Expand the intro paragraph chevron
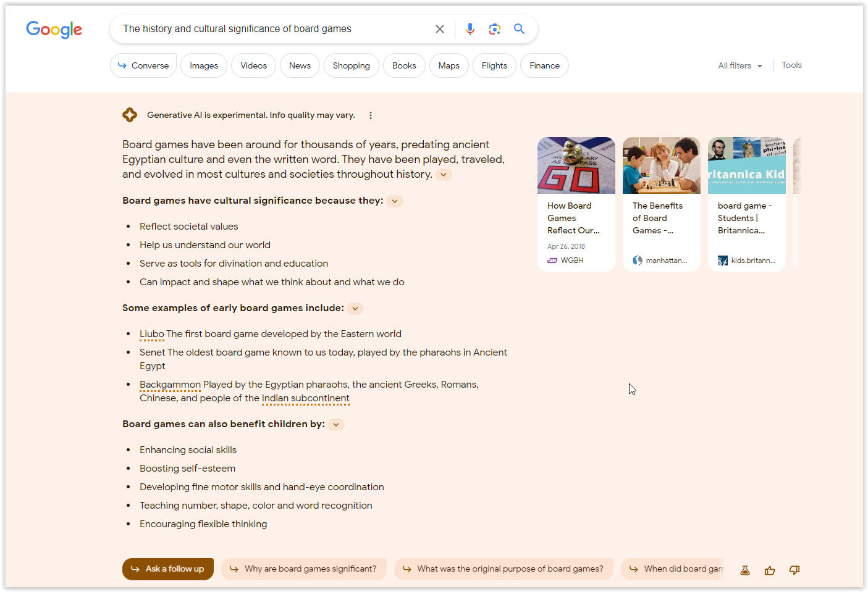Screen dimensions: 868x592 (x=443, y=174)
